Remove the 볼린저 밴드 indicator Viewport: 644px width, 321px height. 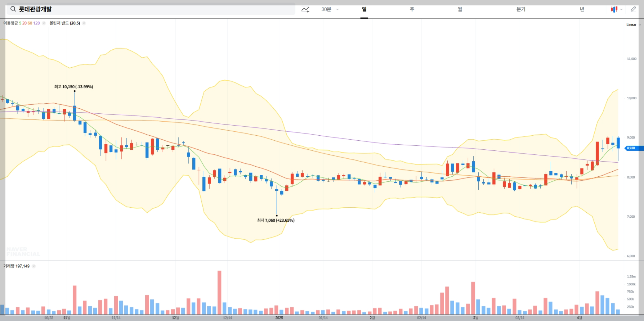(x=84, y=23)
